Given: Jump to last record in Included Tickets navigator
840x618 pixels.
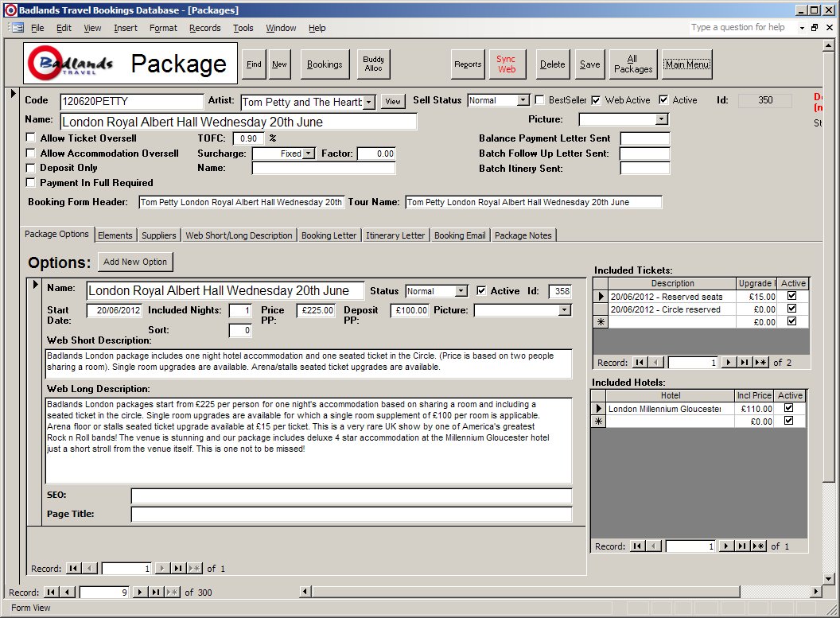Looking at the screenshot, I should (744, 363).
